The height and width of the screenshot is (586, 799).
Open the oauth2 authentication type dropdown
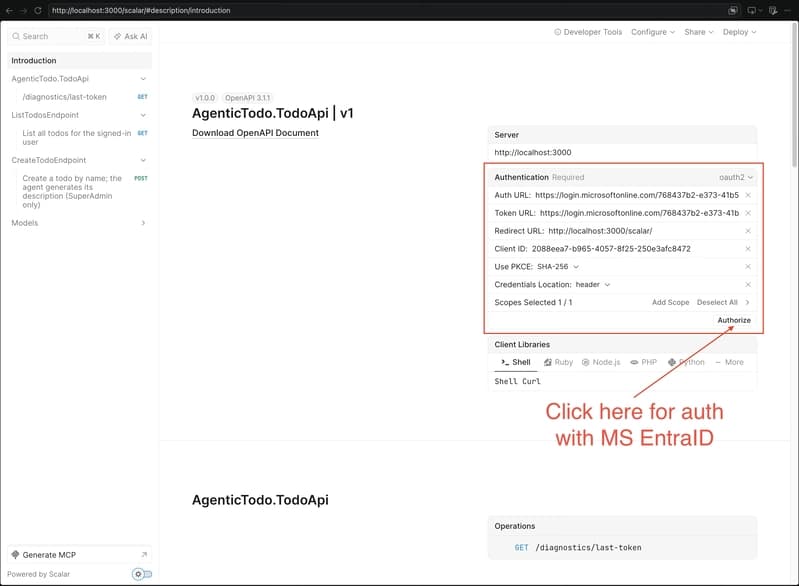pyautogui.click(x=735, y=177)
